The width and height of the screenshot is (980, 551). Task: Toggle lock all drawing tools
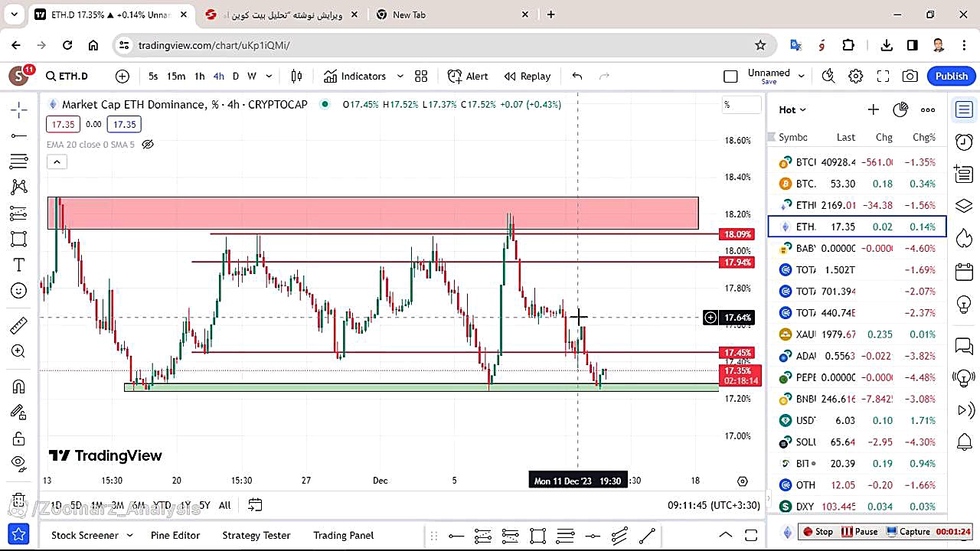coord(19,439)
